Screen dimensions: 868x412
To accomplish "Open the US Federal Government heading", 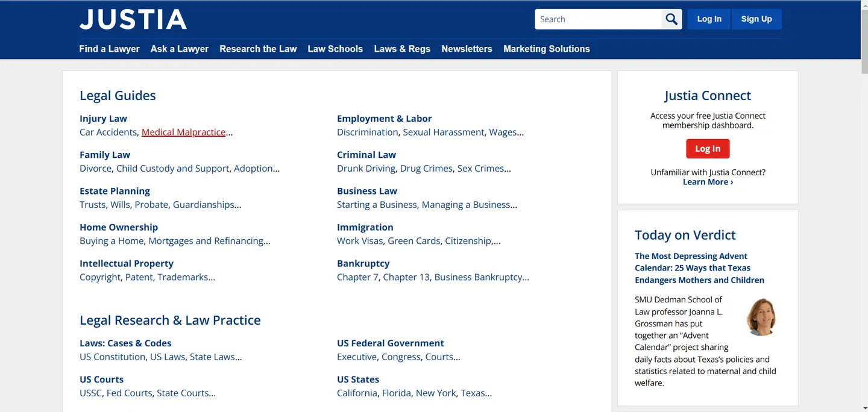I will pyautogui.click(x=390, y=343).
